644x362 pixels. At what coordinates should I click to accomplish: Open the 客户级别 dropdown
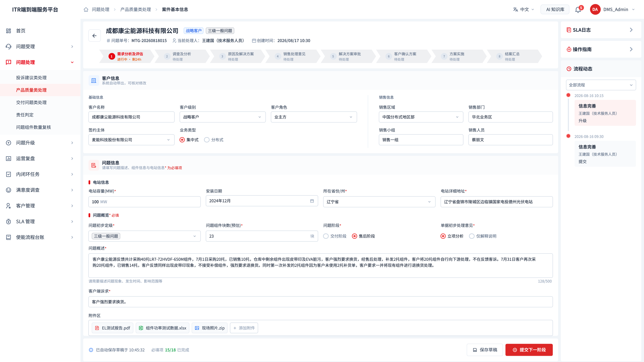point(223,117)
